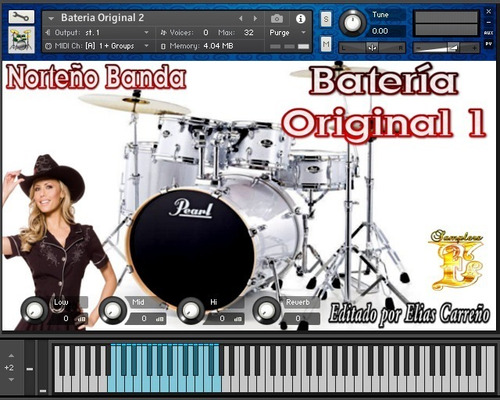The image size is (500, 400).
Task: Click the Voices count value 0
Action: [206, 33]
